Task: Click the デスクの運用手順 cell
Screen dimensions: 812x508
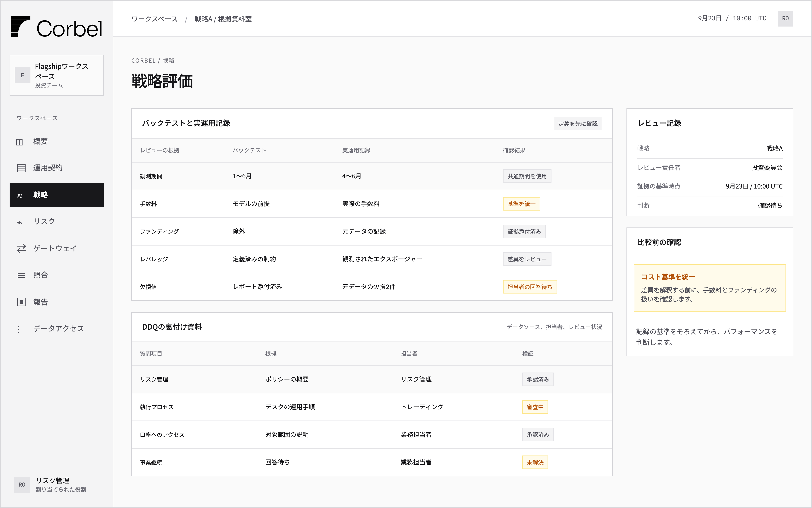Action: [290, 407]
